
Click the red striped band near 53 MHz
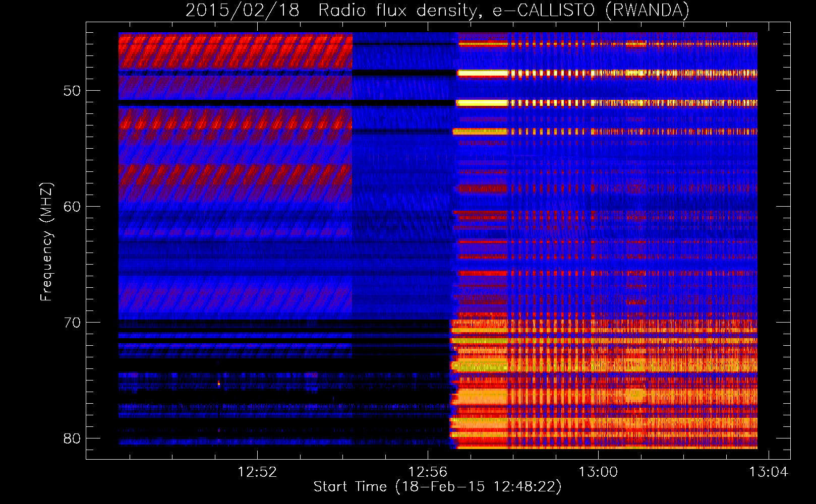(x=235, y=120)
